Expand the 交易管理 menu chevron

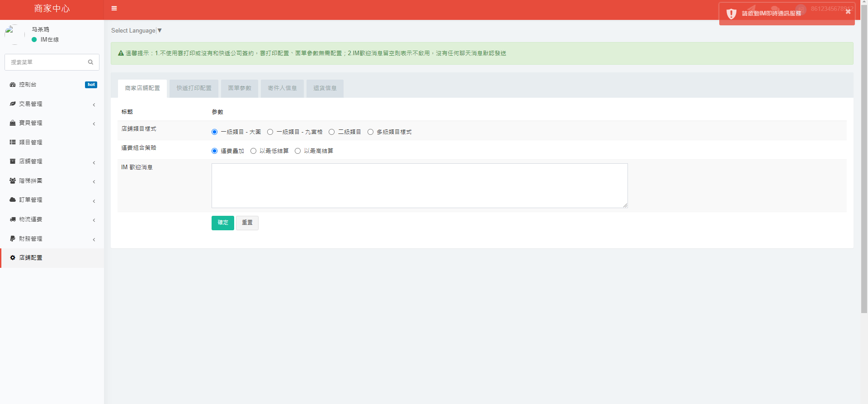94,105
